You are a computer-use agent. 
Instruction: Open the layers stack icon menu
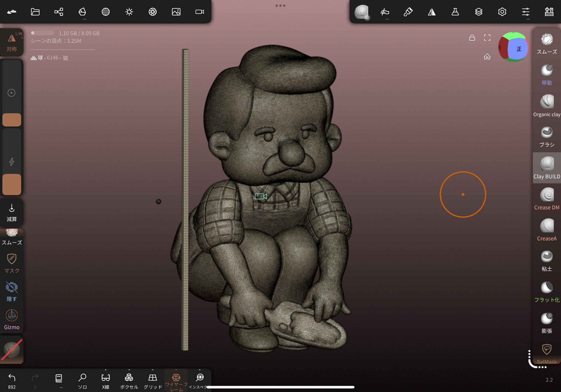479,12
